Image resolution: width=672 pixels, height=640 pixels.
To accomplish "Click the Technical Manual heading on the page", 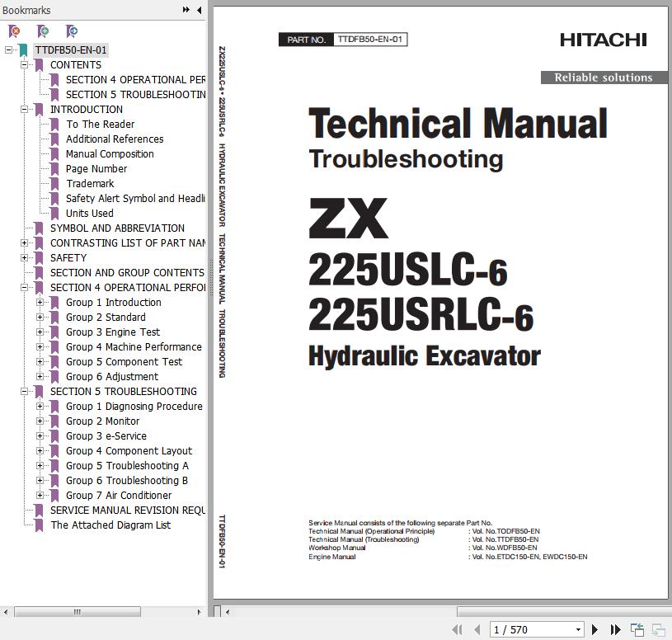I will coord(458,124).
